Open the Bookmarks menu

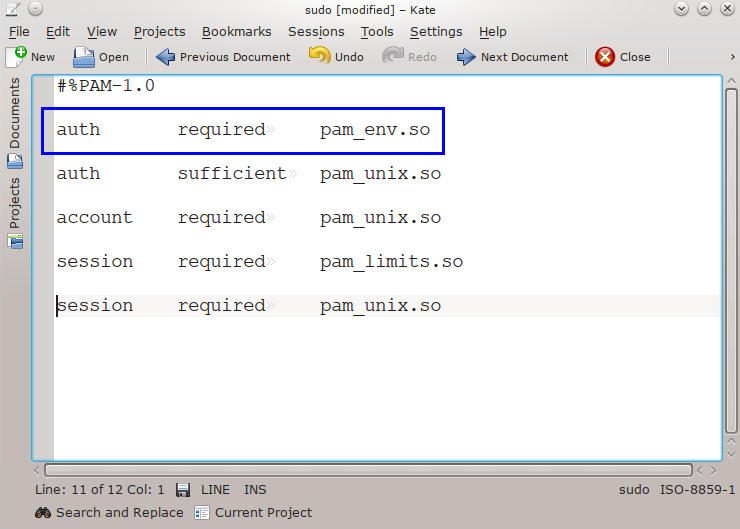point(237,32)
